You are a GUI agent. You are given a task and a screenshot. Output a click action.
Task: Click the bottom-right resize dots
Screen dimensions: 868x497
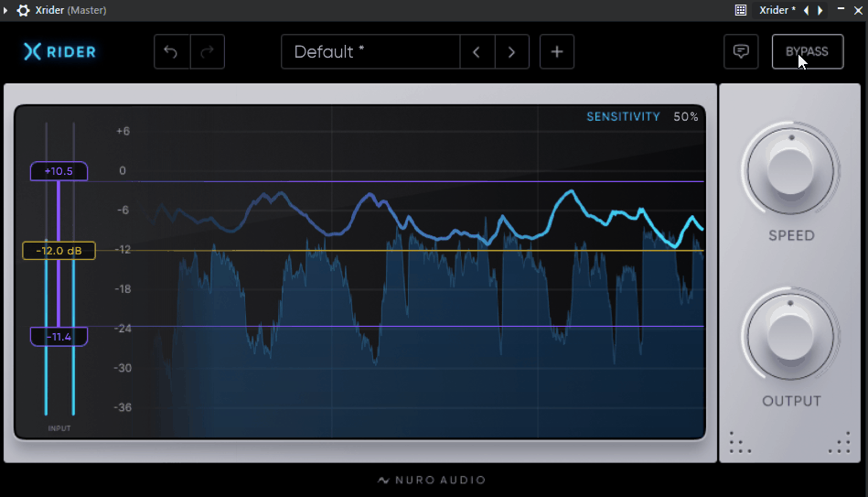click(840, 443)
